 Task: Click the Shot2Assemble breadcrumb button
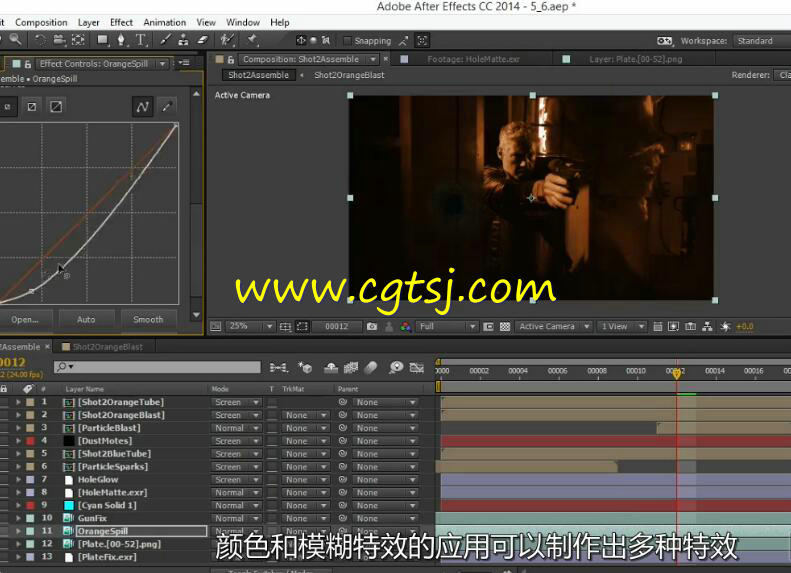(x=258, y=75)
